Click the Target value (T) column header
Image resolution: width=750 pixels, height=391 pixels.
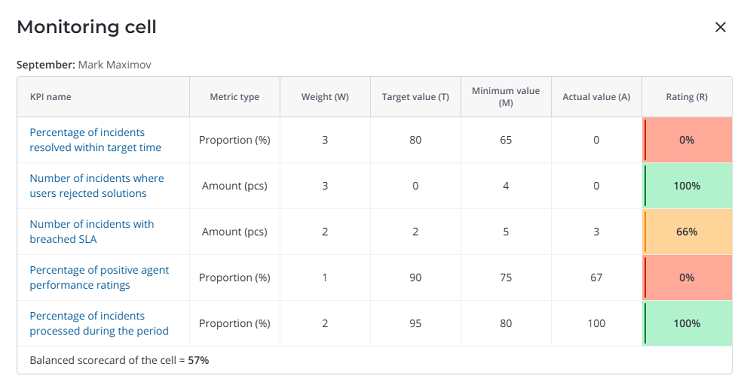[415, 97]
